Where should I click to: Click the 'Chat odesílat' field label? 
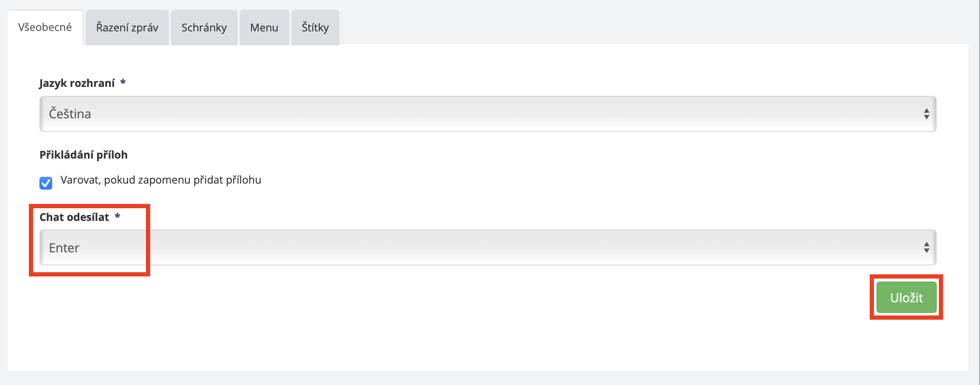click(74, 217)
